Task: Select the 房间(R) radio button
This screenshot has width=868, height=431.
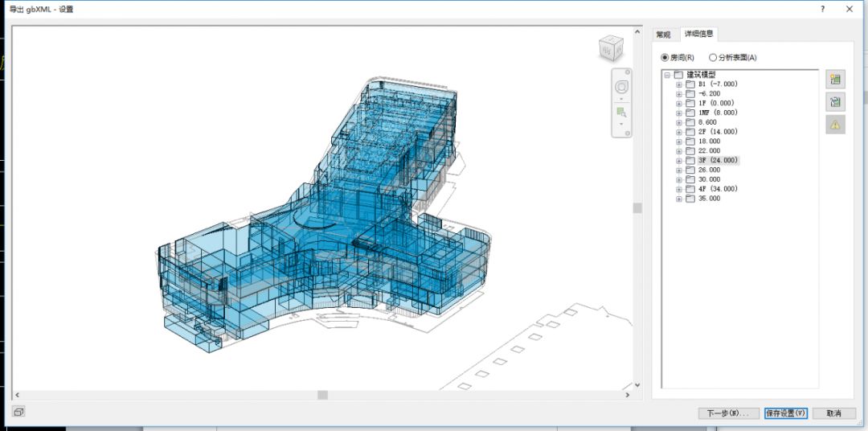Action: click(664, 58)
